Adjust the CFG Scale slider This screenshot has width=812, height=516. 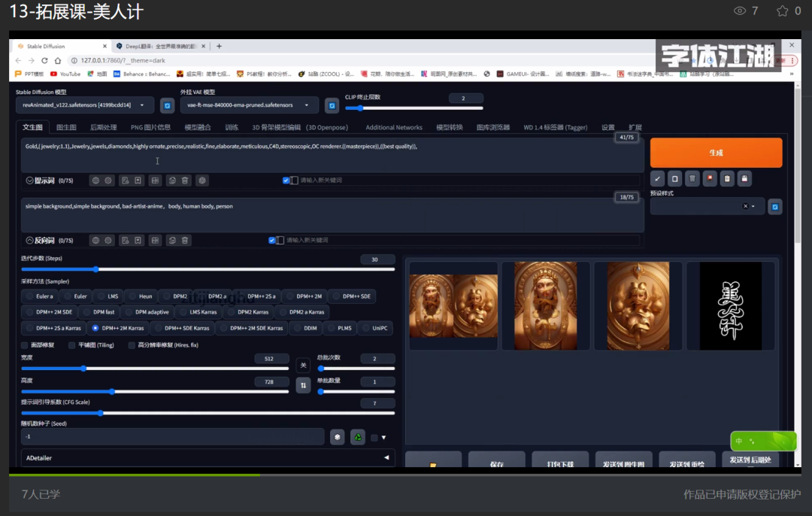click(208, 413)
